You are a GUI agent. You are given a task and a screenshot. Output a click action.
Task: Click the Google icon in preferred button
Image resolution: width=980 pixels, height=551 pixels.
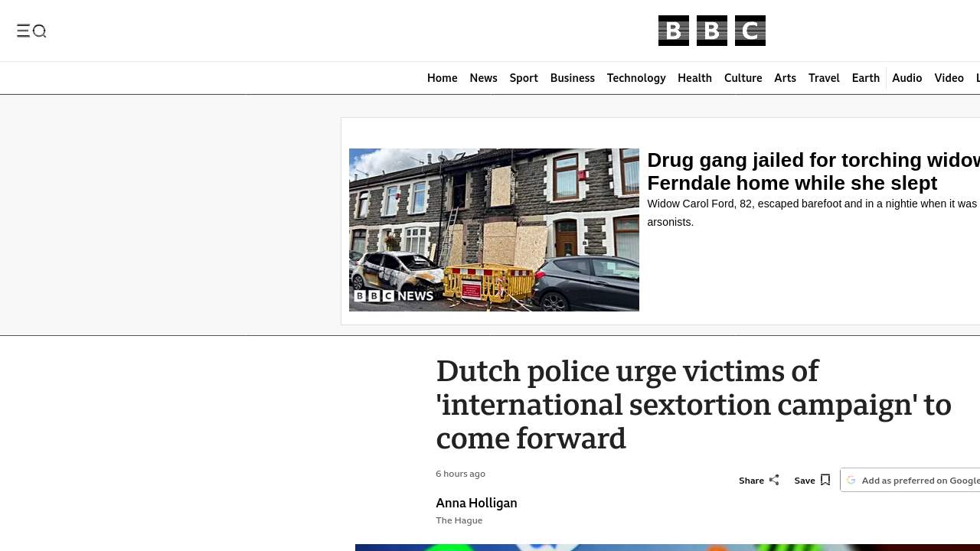851,481
